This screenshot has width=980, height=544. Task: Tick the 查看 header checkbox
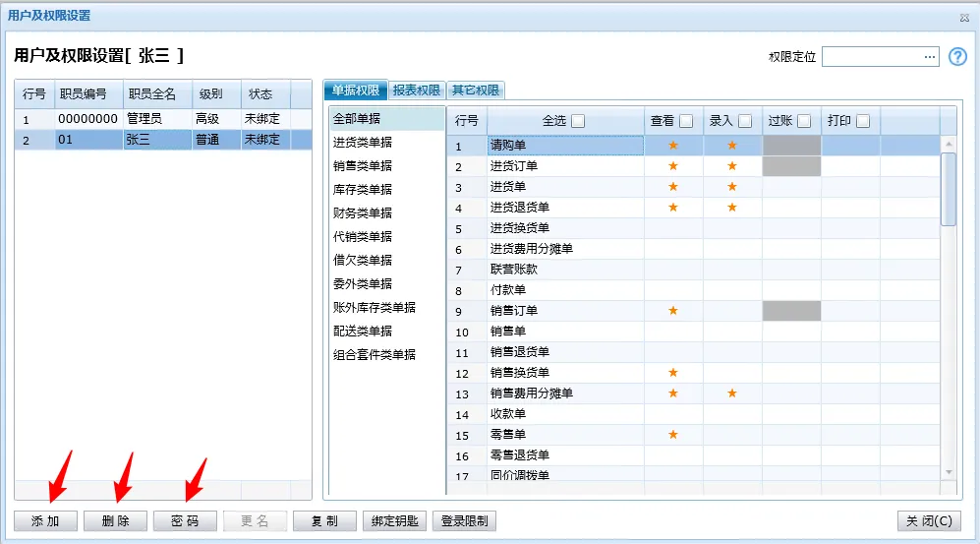pos(686,121)
